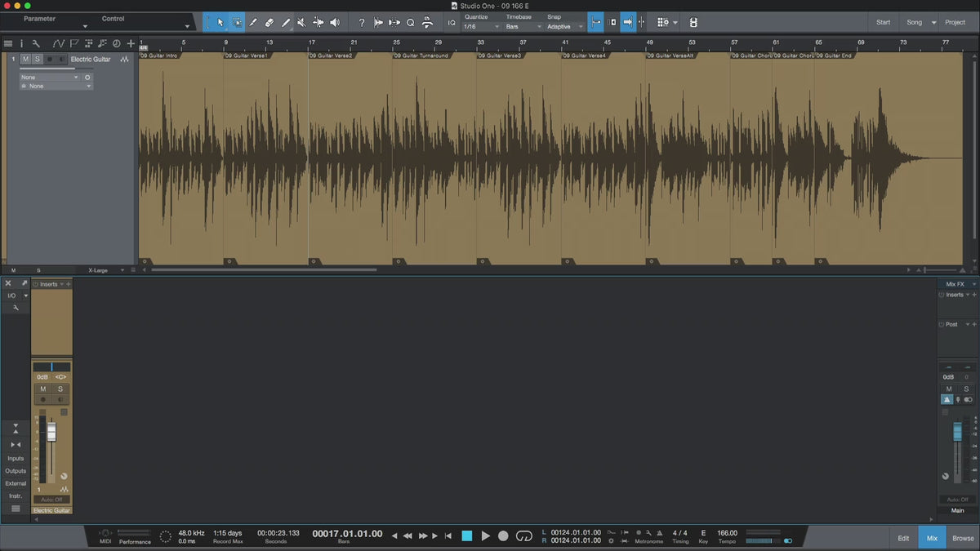Select the Eraser tool
The image size is (980, 551).
tap(269, 23)
